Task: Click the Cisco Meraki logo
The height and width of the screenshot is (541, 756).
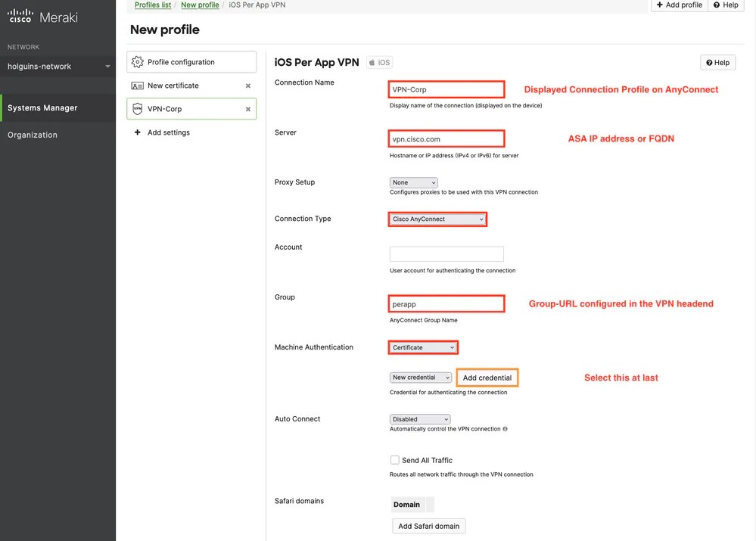Action: pos(43,16)
